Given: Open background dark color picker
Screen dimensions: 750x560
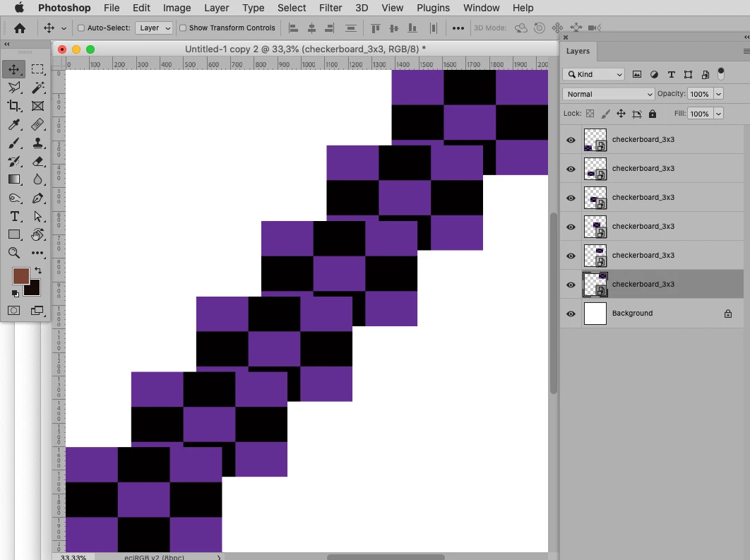Looking at the screenshot, I should click(33, 290).
